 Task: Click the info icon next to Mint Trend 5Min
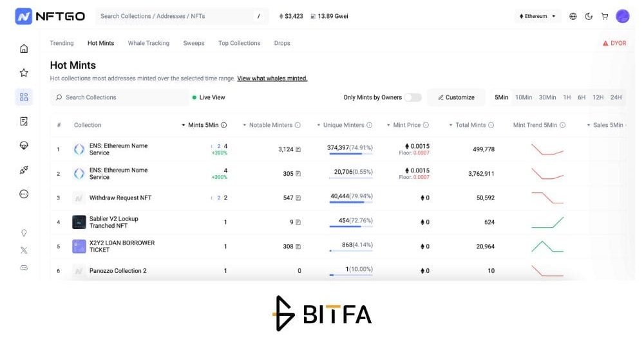pyautogui.click(x=563, y=125)
